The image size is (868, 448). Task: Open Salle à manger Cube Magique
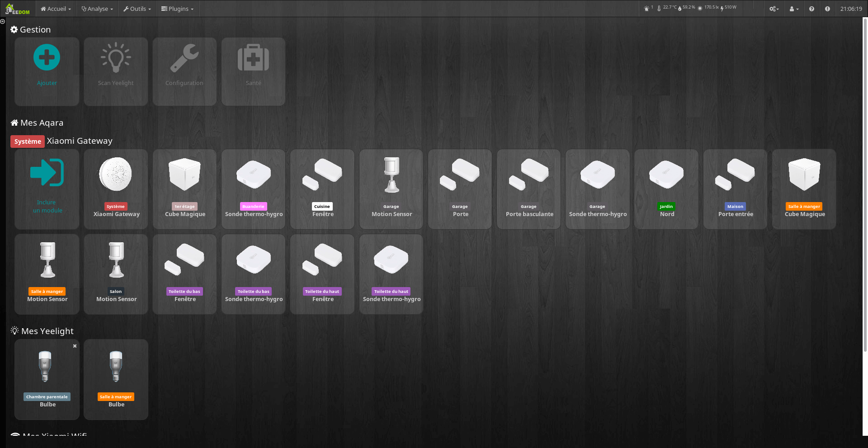804,189
